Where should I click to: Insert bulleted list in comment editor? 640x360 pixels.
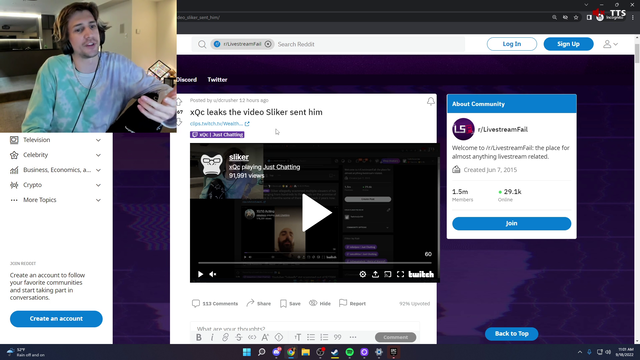(311, 337)
